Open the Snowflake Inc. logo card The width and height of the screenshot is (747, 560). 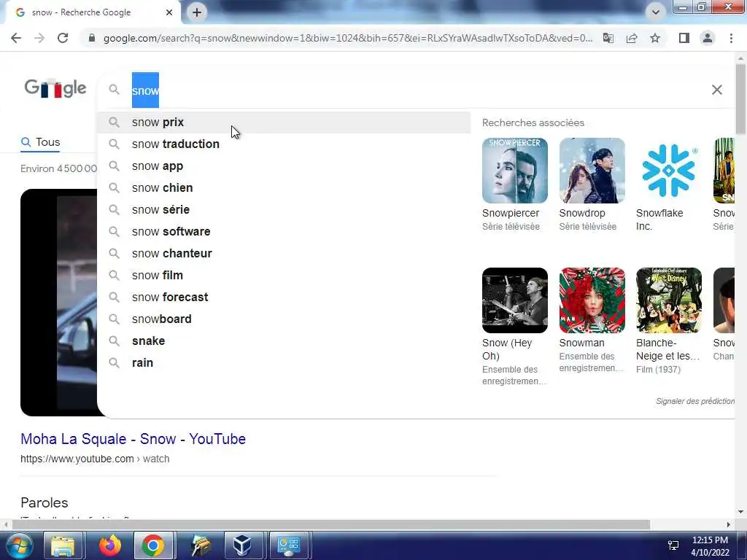pyautogui.click(x=669, y=171)
